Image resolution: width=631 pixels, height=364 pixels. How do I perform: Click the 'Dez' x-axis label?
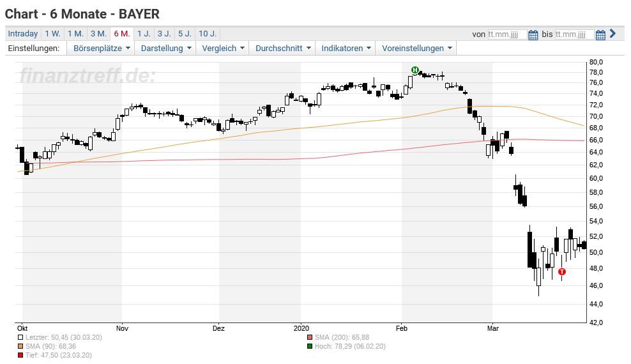218,329
